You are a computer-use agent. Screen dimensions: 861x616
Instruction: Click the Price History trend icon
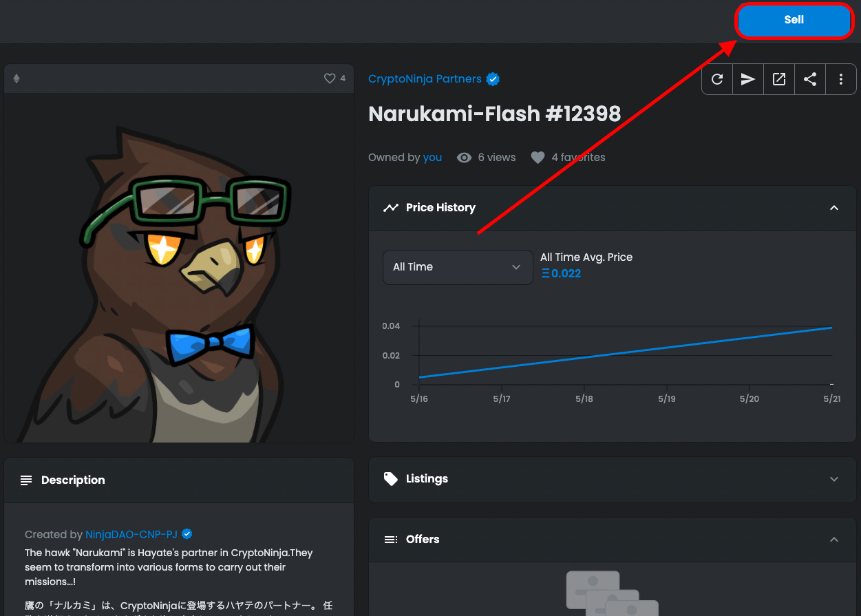point(391,208)
